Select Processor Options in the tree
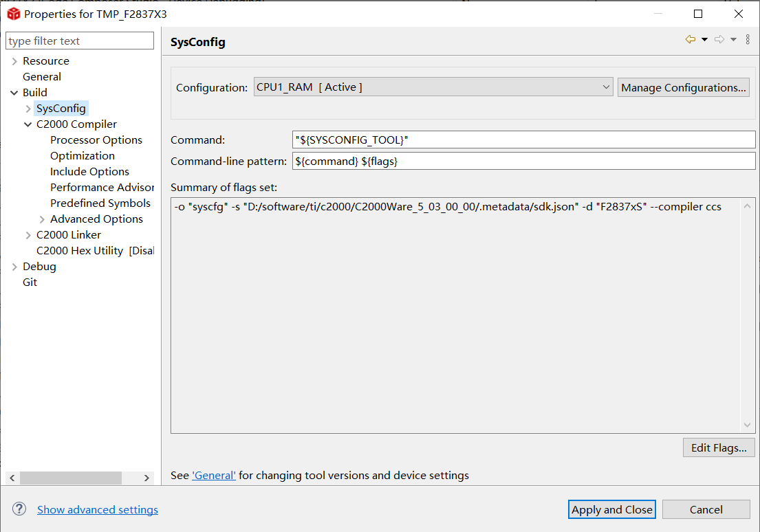The height and width of the screenshot is (532, 760). coord(96,140)
